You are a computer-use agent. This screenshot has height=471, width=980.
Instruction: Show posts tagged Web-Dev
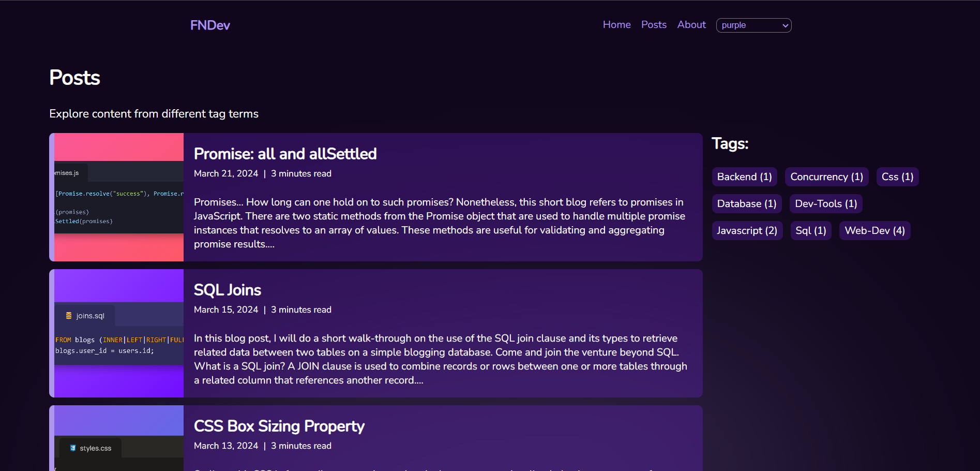[x=875, y=231]
